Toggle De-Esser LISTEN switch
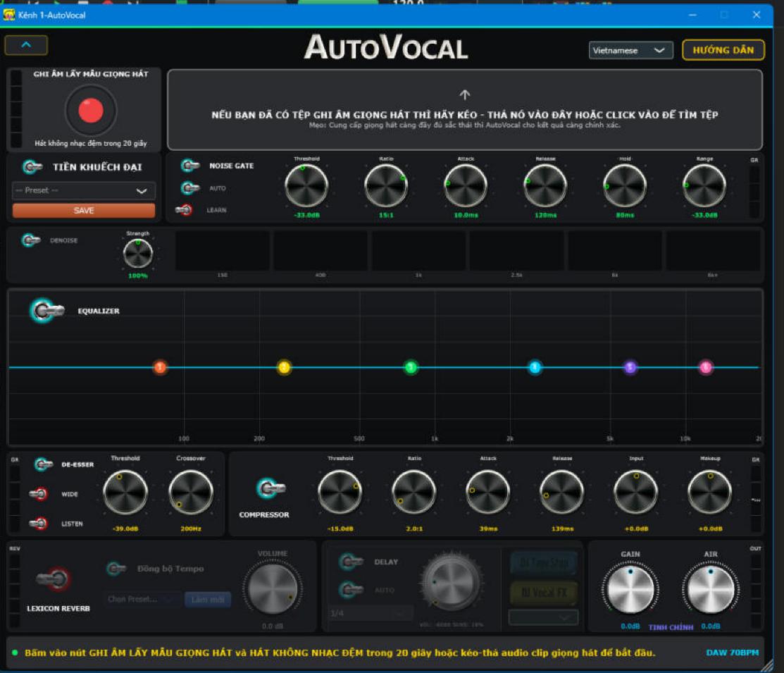The height and width of the screenshot is (673, 784). click(39, 524)
